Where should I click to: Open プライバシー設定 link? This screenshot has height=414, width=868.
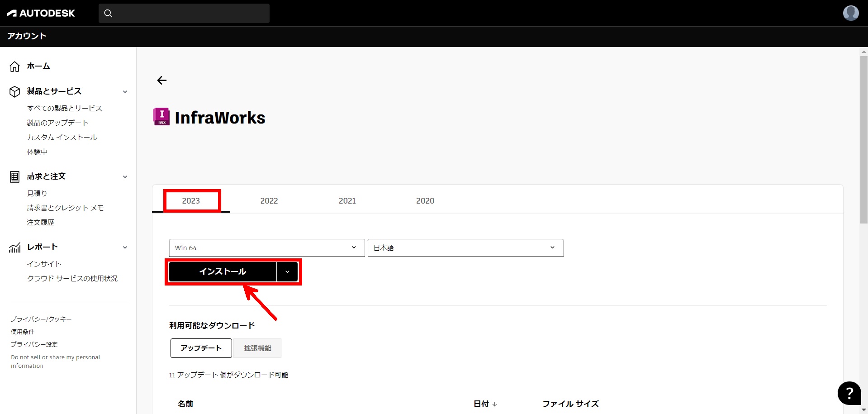click(x=34, y=344)
